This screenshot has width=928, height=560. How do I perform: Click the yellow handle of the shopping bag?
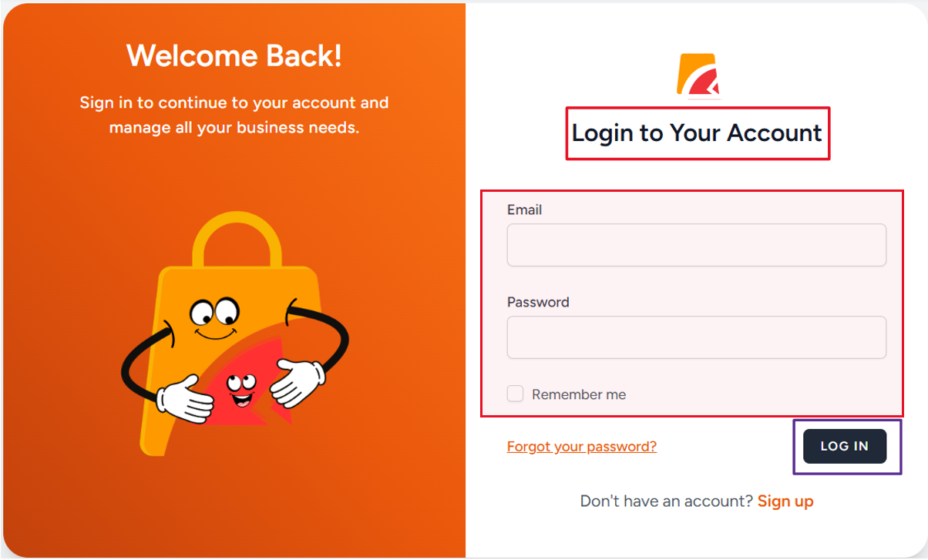pyautogui.click(x=237, y=241)
